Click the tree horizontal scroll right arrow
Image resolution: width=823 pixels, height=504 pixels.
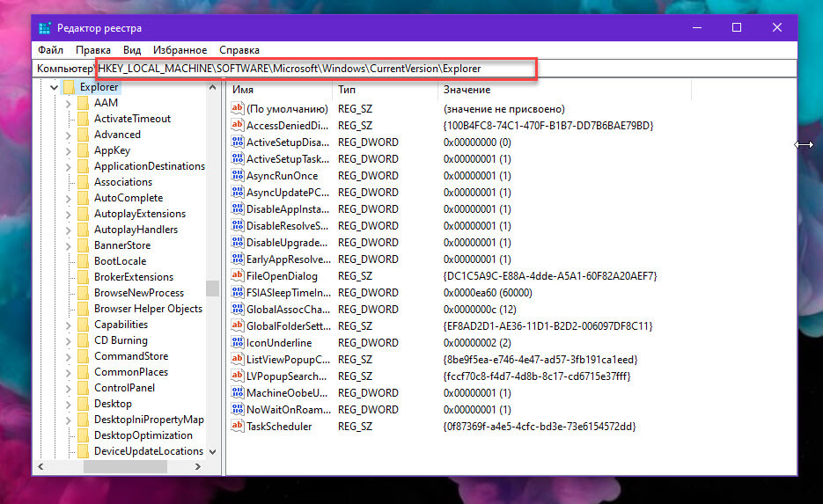point(198,466)
